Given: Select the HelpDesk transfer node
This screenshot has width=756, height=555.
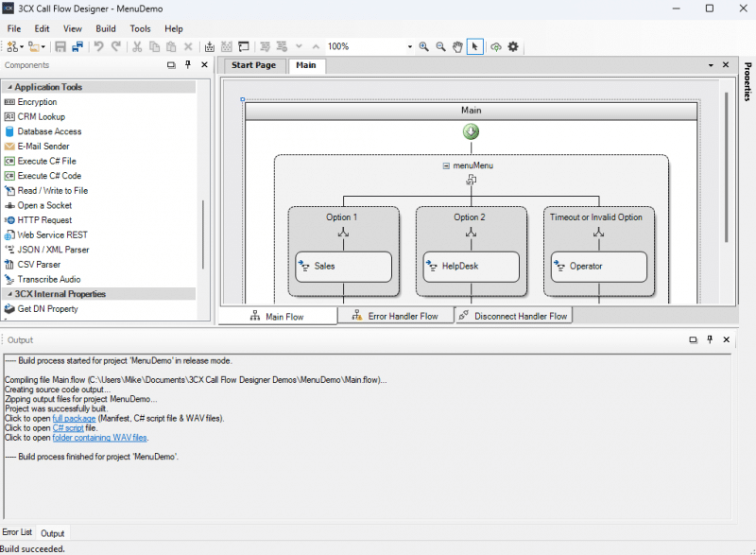Looking at the screenshot, I should (471, 267).
